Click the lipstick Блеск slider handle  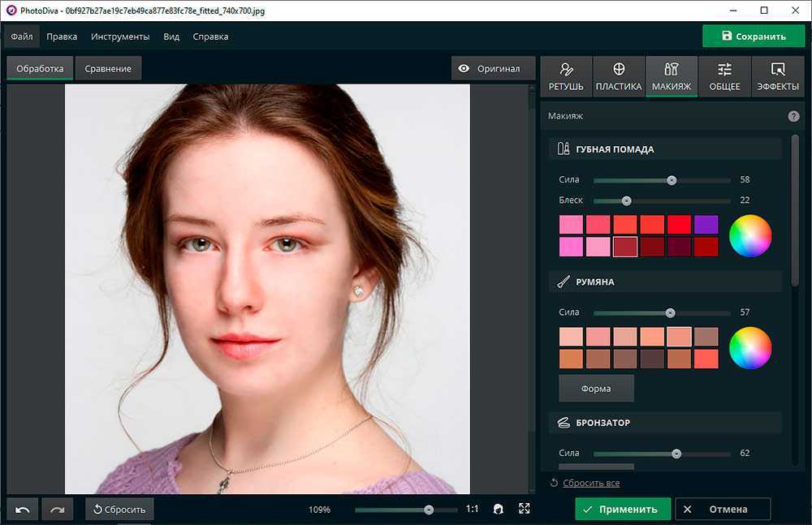coord(626,200)
